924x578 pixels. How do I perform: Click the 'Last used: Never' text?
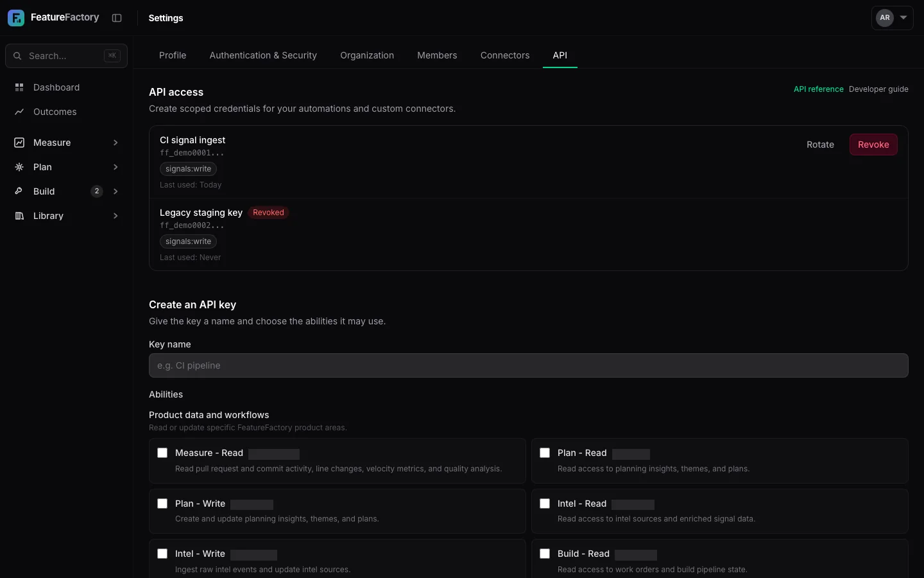pyautogui.click(x=190, y=258)
